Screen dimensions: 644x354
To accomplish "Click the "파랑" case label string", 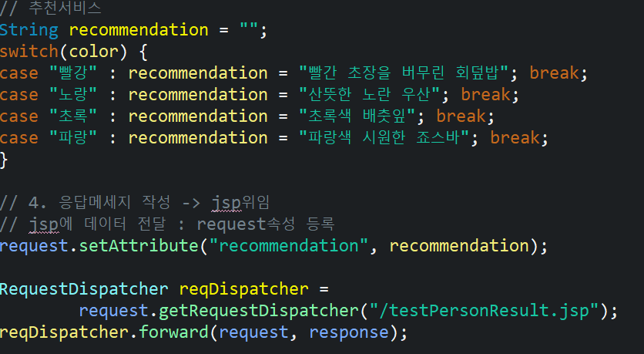I will pyautogui.click(x=73, y=138).
